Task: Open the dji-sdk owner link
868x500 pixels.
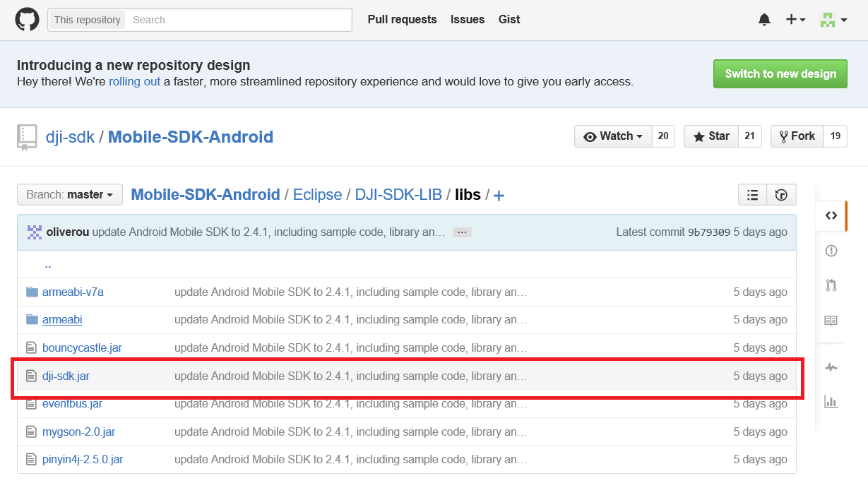Action: 70,136
